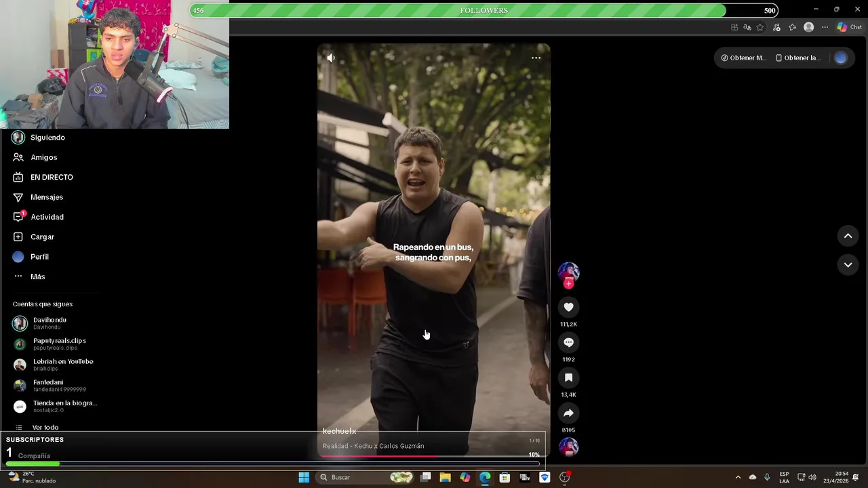Open the favorites list icon
The height and width of the screenshot is (488, 868).
(792, 27)
